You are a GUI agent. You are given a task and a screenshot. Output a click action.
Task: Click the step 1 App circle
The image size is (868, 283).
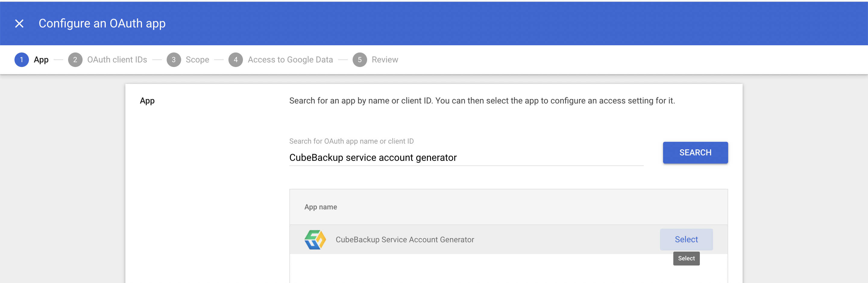point(22,60)
